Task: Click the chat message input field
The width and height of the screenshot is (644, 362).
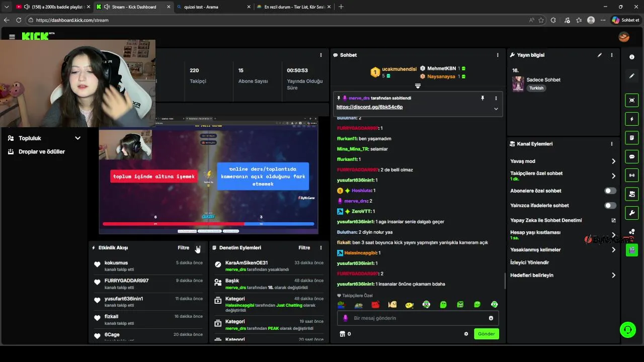Action: click(418, 318)
